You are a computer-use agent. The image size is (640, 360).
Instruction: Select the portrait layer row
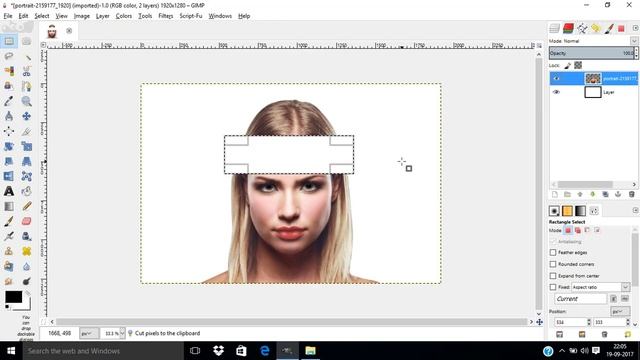point(593,78)
